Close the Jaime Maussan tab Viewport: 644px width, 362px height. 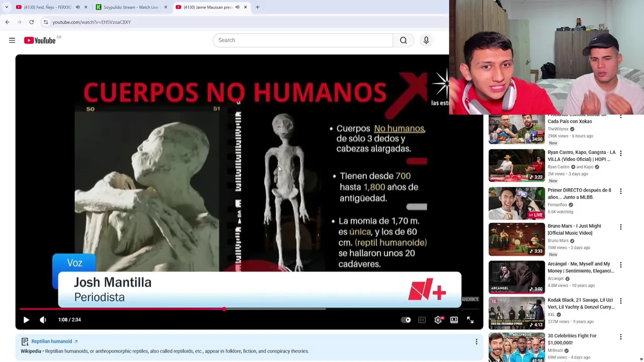246,7
